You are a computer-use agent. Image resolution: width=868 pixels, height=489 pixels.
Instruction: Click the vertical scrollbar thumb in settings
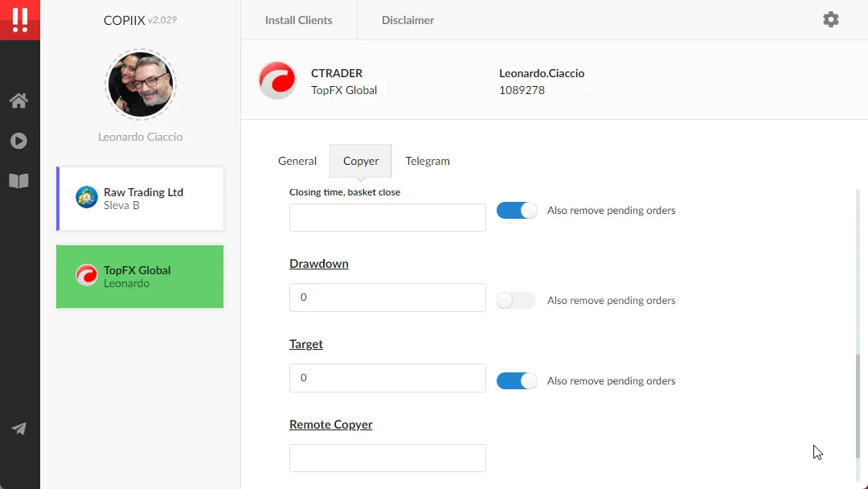click(858, 406)
